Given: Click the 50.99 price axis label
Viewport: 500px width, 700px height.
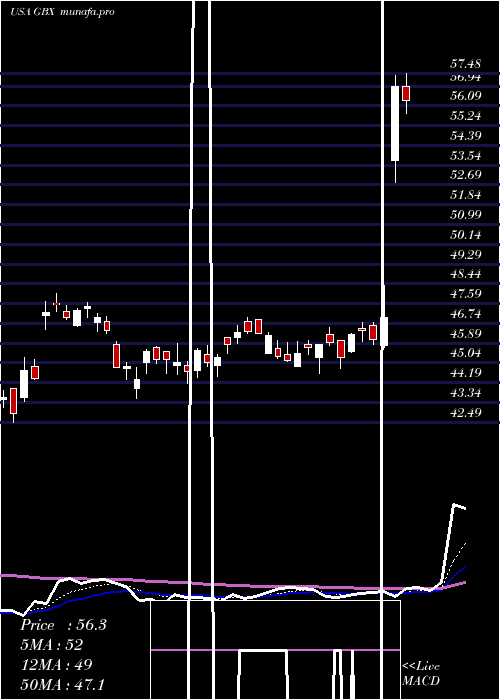Looking at the screenshot, I should pyautogui.click(x=466, y=214).
